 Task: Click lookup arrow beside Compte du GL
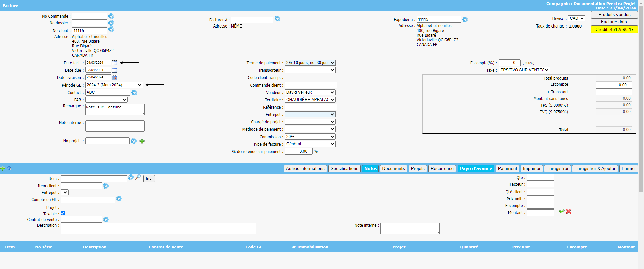click(x=119, y=199)
